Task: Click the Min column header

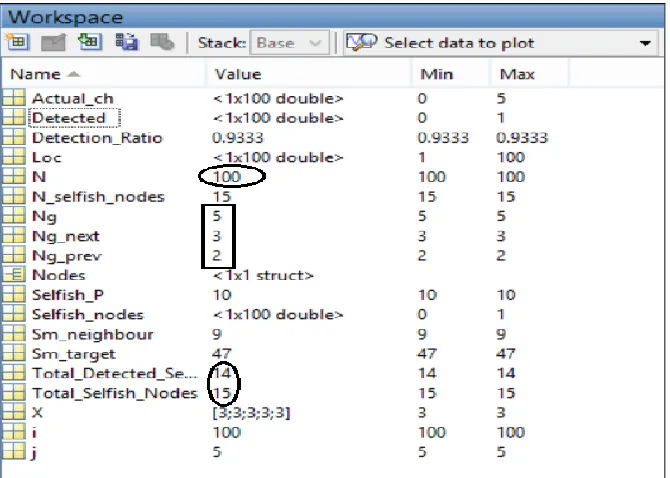Action: coord(451,74)
